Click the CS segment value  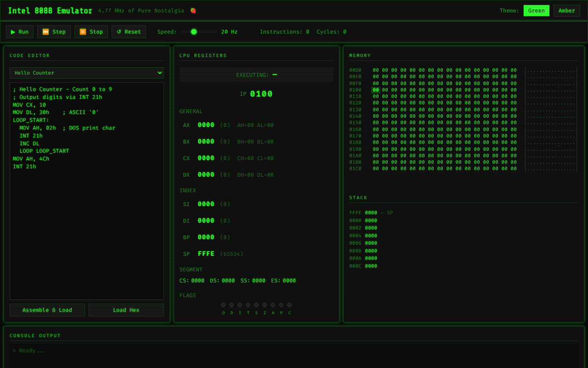pyautogui.click(x=198, y=281)
